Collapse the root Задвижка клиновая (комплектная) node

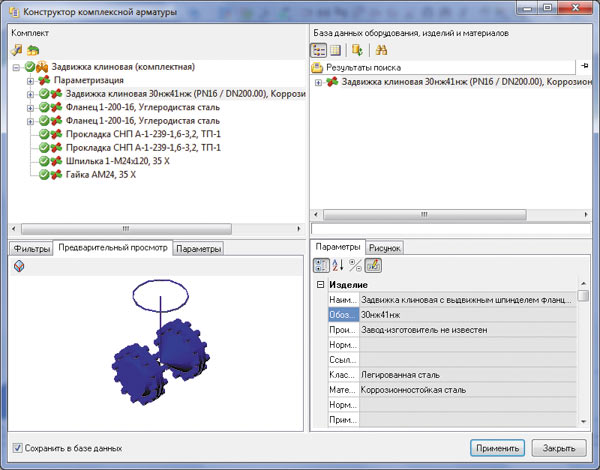click(18, 67)
